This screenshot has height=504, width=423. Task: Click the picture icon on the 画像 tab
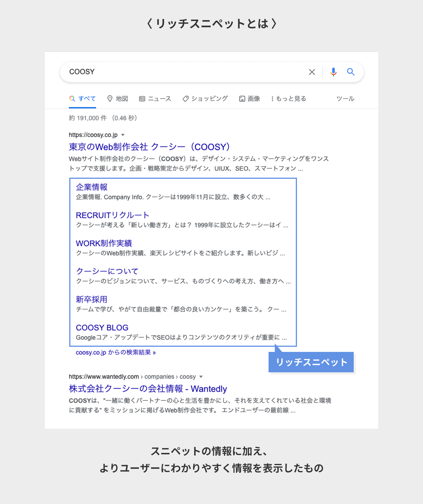242,99
